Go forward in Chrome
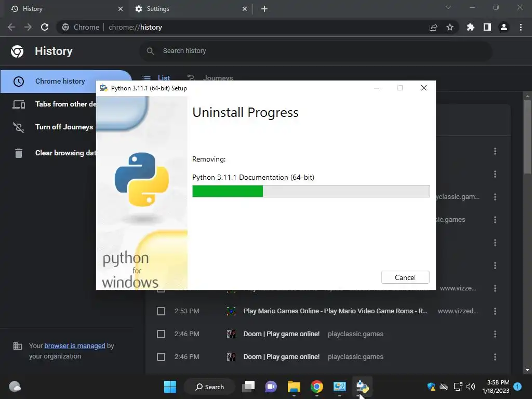Image resolution: width=532 pixels, height=399 pixels. (28, 27)
